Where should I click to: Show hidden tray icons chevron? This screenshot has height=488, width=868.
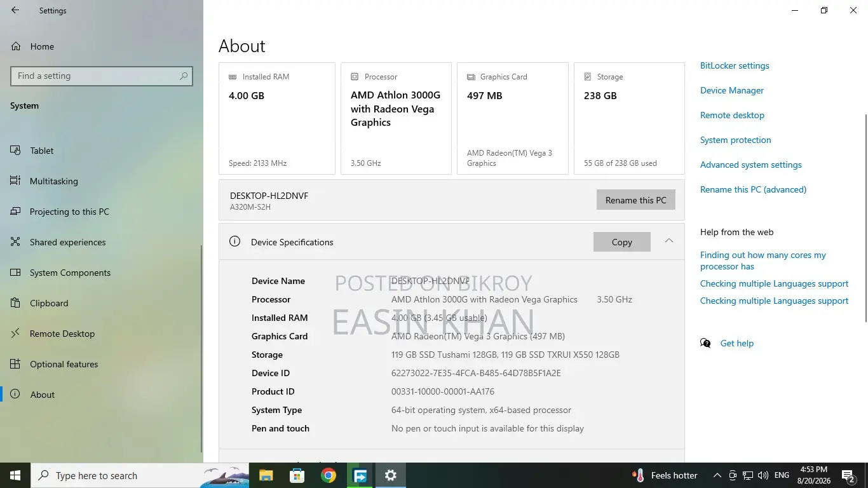717,475
